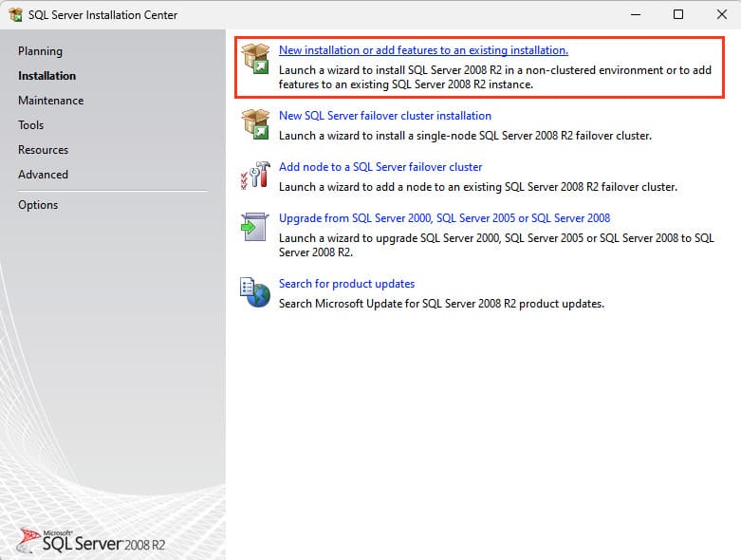Launch New installation or add features link

[x=423, y=50]
